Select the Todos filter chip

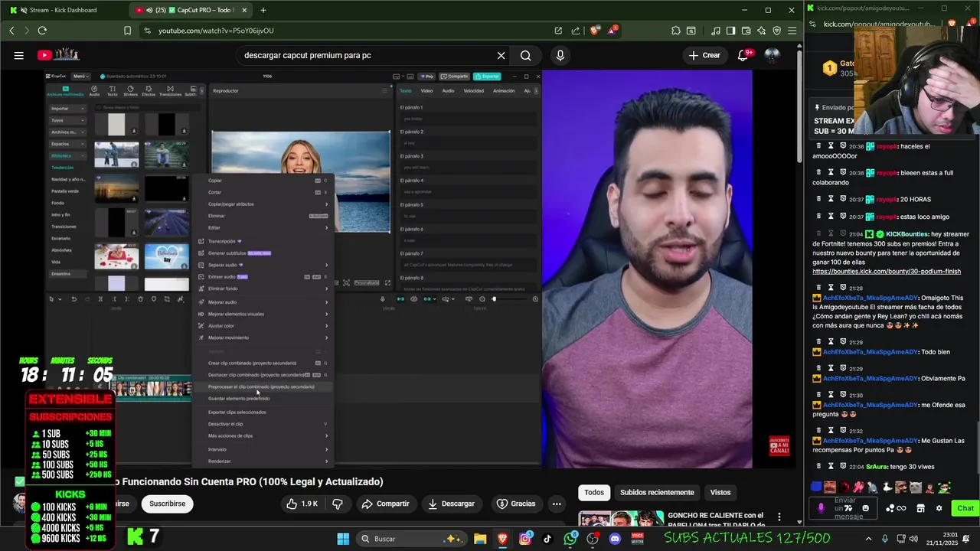(x=594, y=492)
